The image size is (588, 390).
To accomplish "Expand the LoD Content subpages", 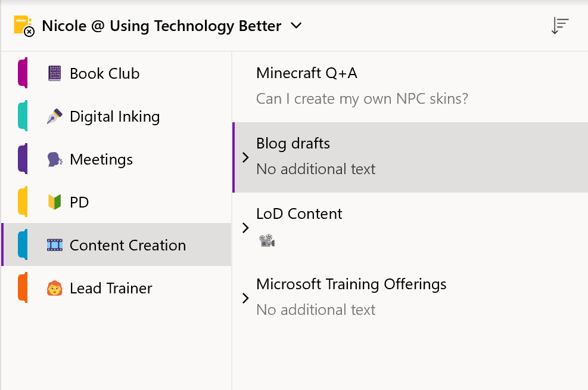I will tap(245, 228).
